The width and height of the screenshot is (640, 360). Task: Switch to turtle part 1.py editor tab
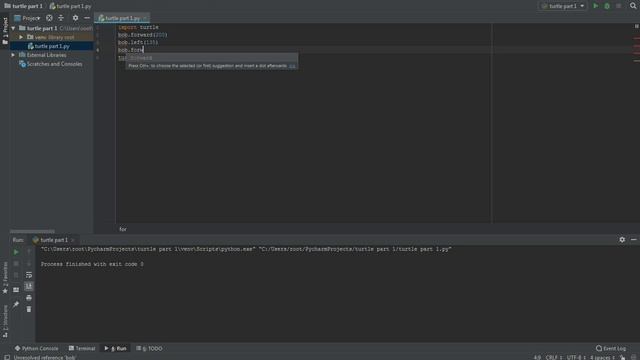coord(122,18)
